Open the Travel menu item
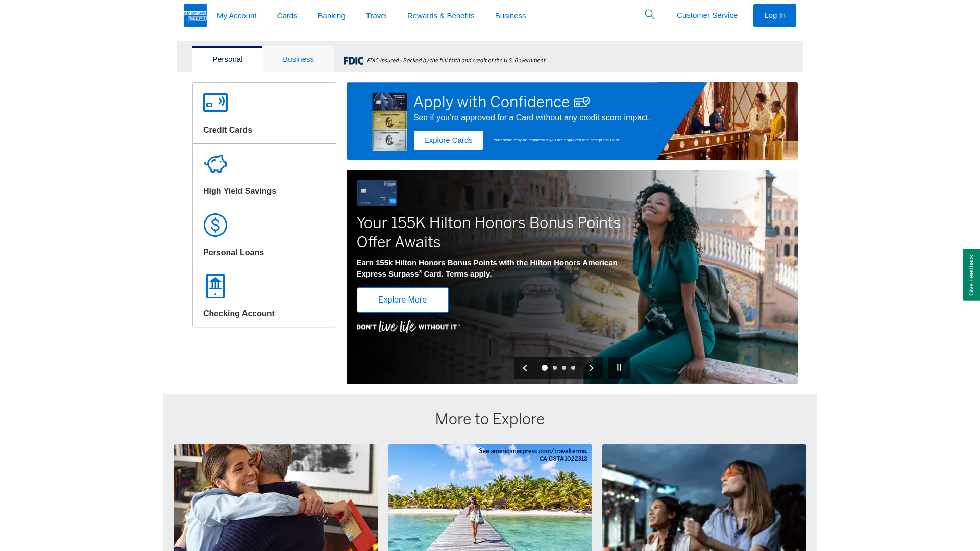The width and height of the screenshot is (980, 551). [x=376, y=15]
